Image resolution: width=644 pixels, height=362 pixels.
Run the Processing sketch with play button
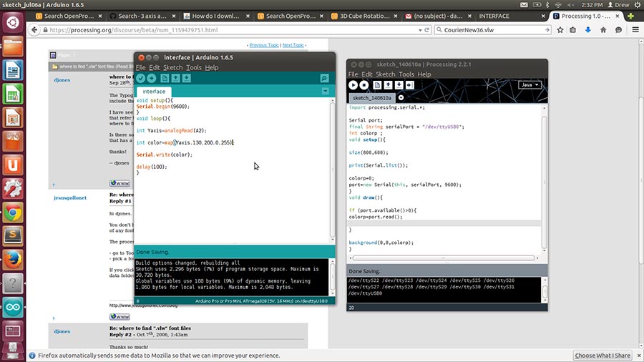coord(353,85)
